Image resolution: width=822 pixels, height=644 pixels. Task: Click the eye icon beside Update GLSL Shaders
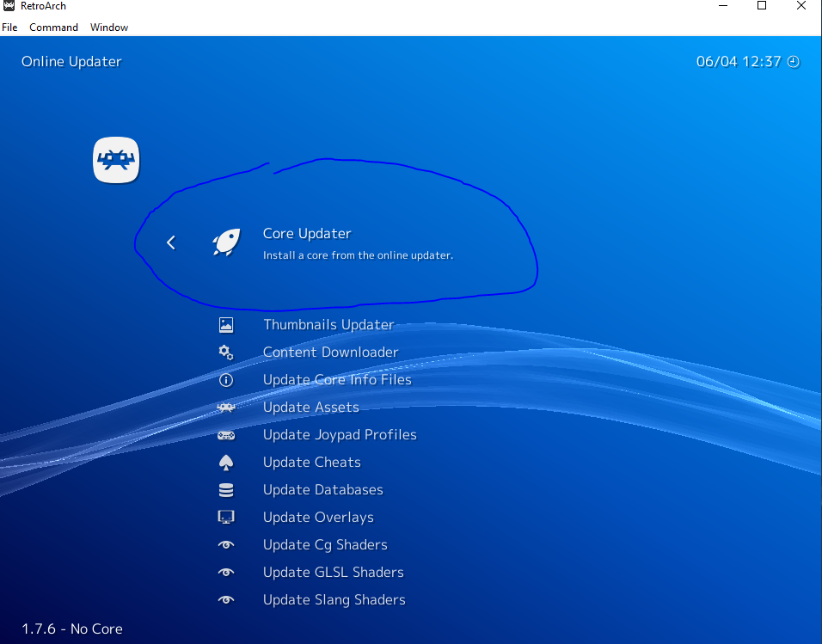(226, 572)
